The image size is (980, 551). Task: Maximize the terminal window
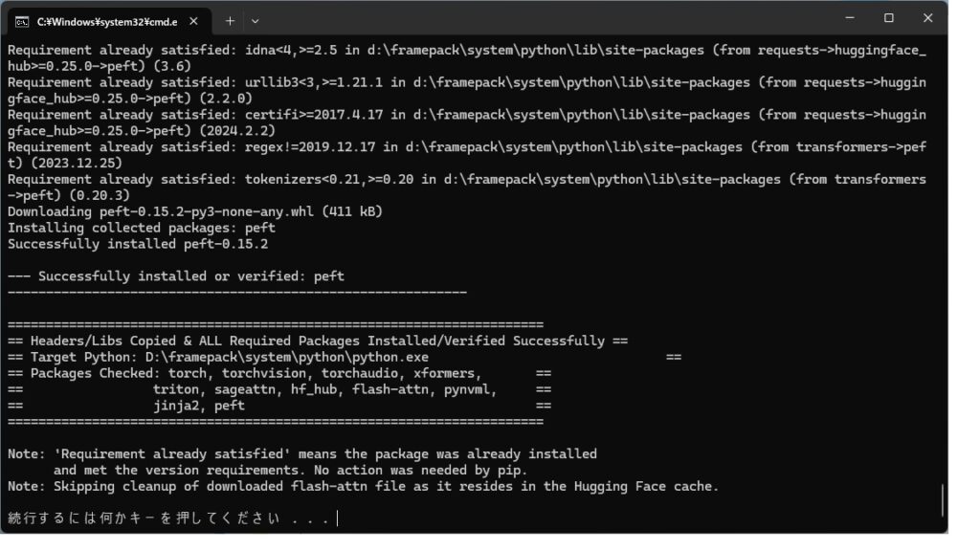[889, 18]
